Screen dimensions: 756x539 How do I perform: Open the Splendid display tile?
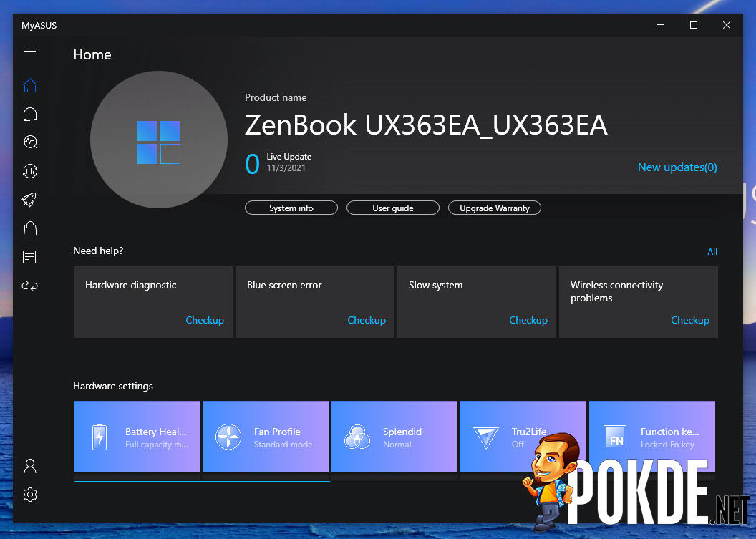tap(394, 437)
